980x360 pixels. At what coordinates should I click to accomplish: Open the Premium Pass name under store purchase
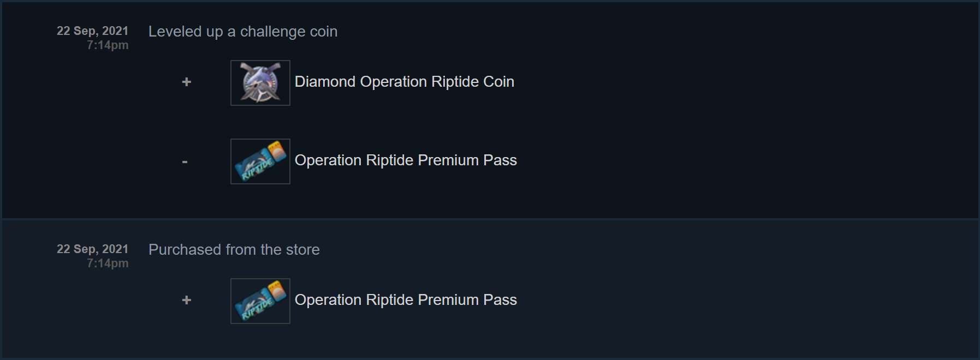[x=405, y=300]
